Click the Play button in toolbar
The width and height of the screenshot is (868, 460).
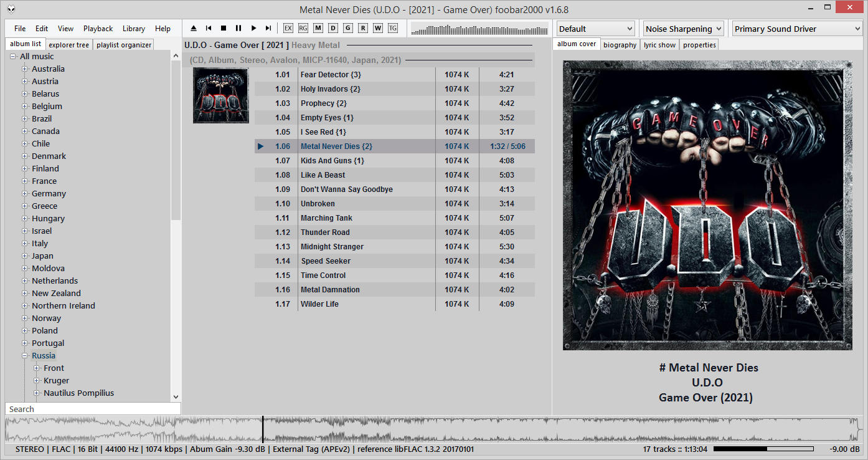coord(253,28)
